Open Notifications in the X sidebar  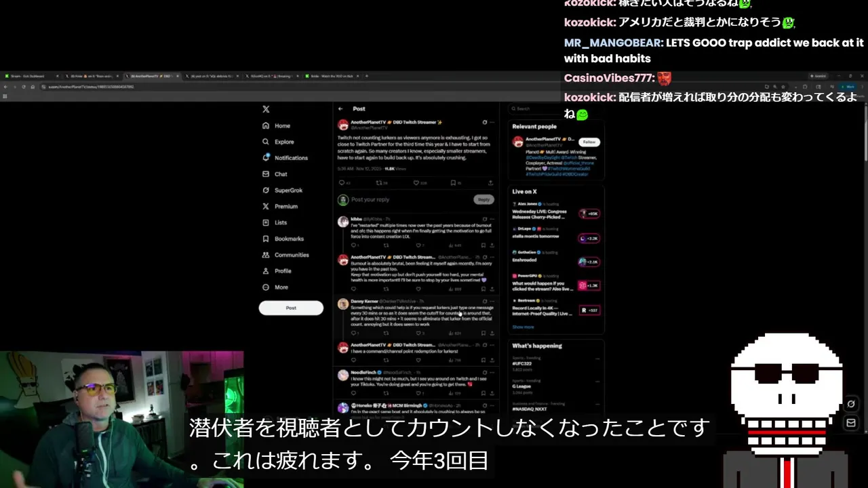(285, 158)
